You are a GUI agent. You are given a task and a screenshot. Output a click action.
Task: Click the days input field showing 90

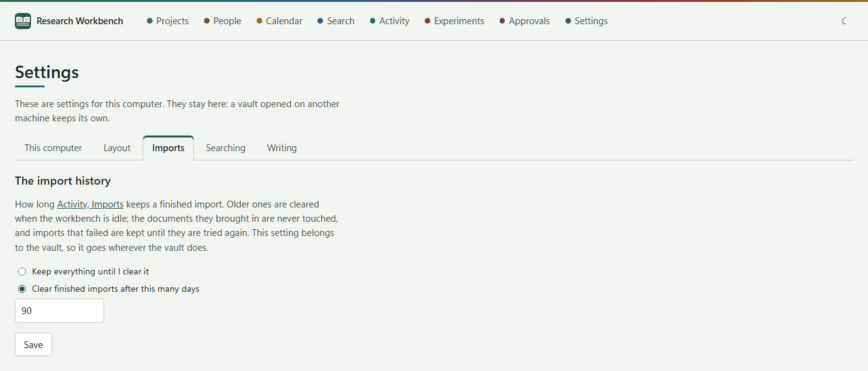60,311
